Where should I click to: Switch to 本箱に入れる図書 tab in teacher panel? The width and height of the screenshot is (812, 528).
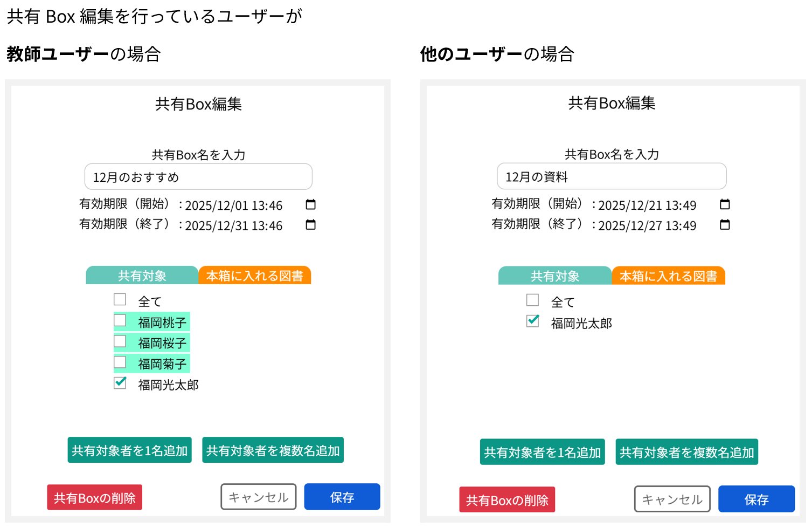tap(254, 276)
